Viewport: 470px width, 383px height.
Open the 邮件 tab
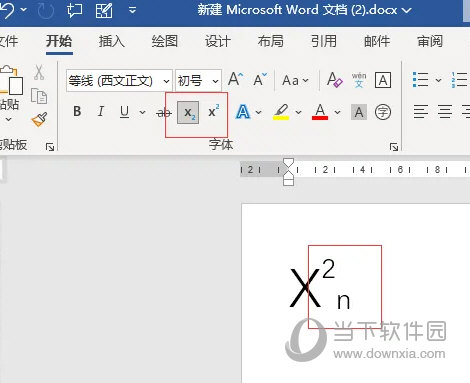tap(377, 41)
